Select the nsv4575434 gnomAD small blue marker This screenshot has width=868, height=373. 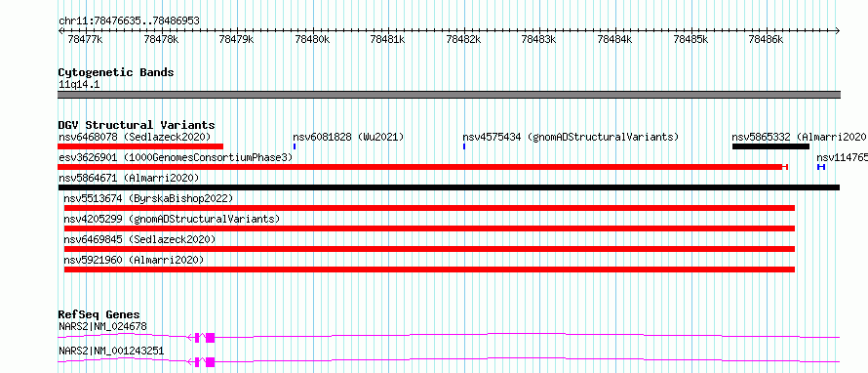click(x=464, y=146)
